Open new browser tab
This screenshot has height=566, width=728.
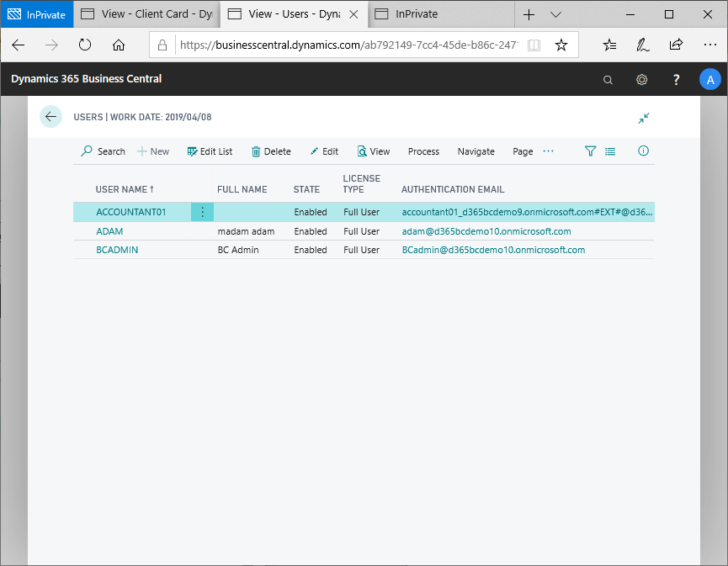tap(529, 15)
